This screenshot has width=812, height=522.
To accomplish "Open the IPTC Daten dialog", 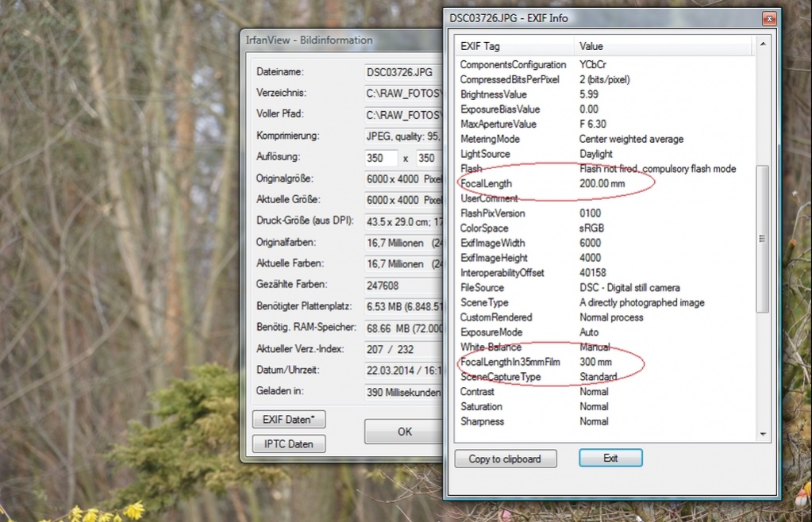I will (x=289, y=443).
